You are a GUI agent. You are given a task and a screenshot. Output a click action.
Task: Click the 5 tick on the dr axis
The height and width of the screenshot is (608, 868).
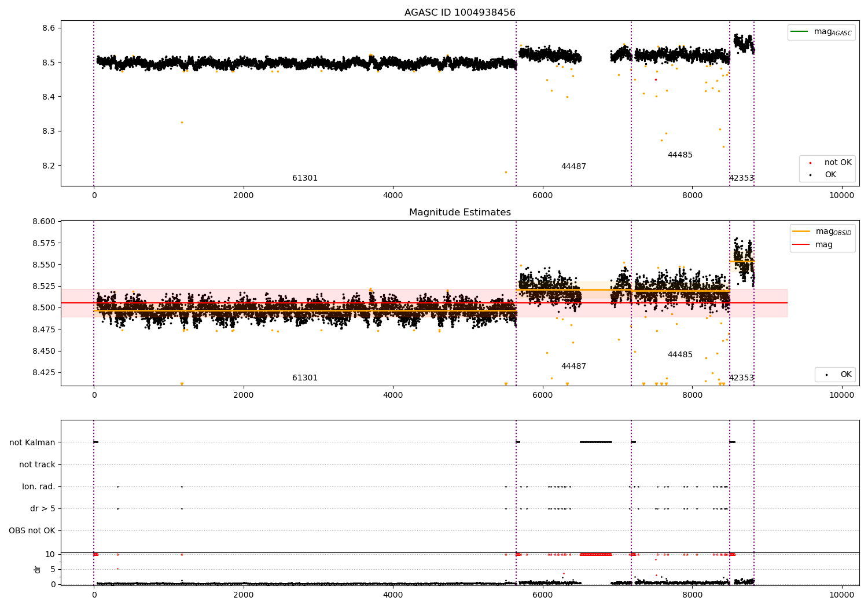(53, 570)
